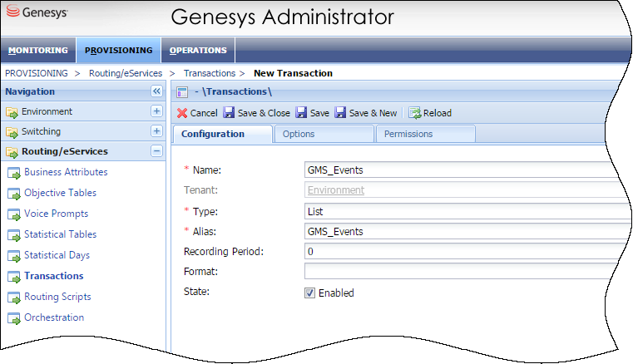Collapse the Navigation panel with double-arrow
The width and height of the screenshot is (633, 364).
point(156,91)
